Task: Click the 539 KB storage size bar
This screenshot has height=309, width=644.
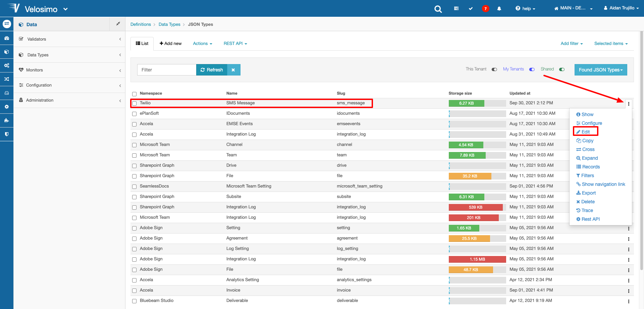Action: tap(476, 207)
